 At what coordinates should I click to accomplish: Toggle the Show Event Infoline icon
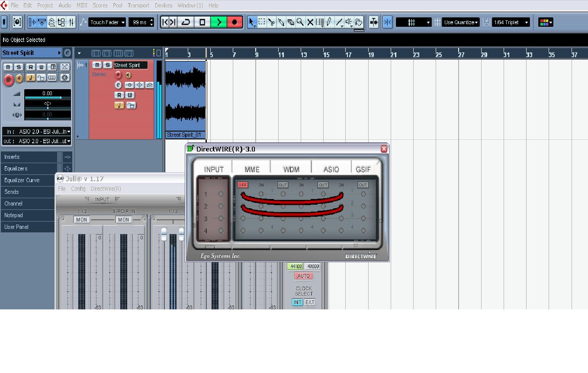pos(42,22)
